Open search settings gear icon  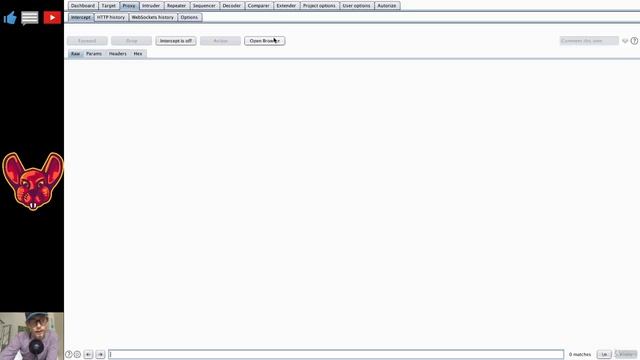click(x=77, y=354)
